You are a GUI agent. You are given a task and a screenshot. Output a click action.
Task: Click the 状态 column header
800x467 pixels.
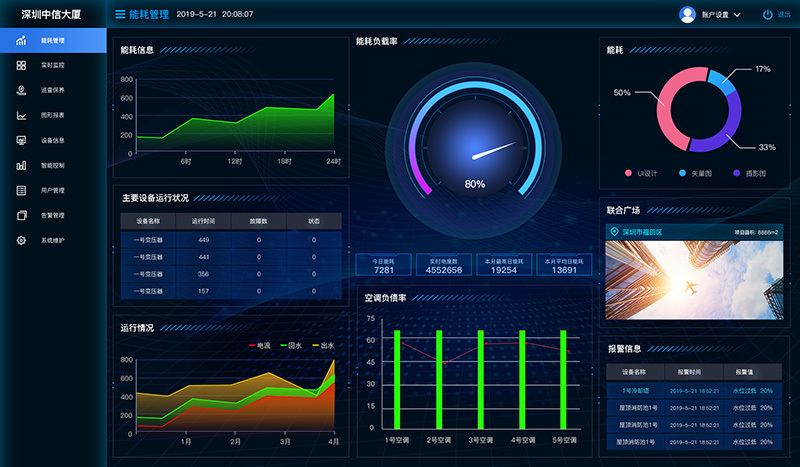pyautogui.click(x=314, y=222)
